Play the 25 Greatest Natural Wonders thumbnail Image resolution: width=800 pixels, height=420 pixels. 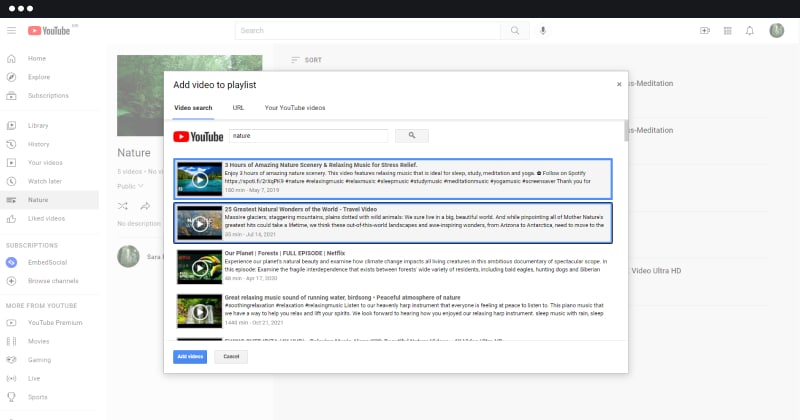(x=199, y=224)
